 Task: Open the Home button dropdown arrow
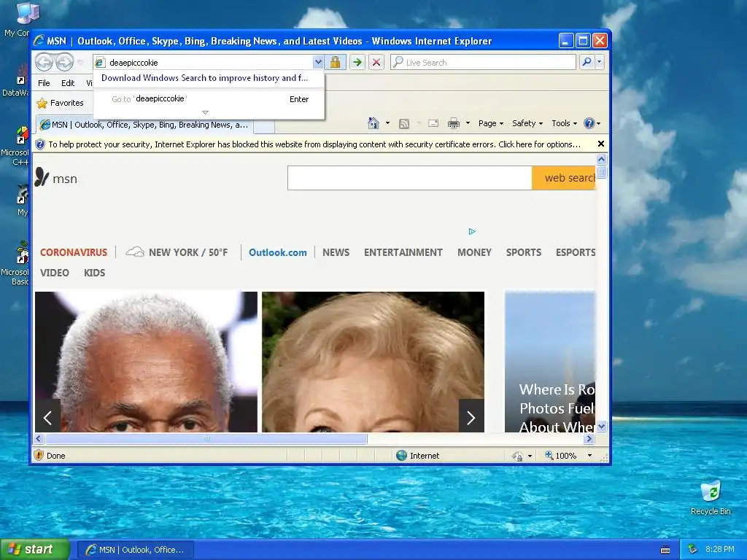(387, 123)
